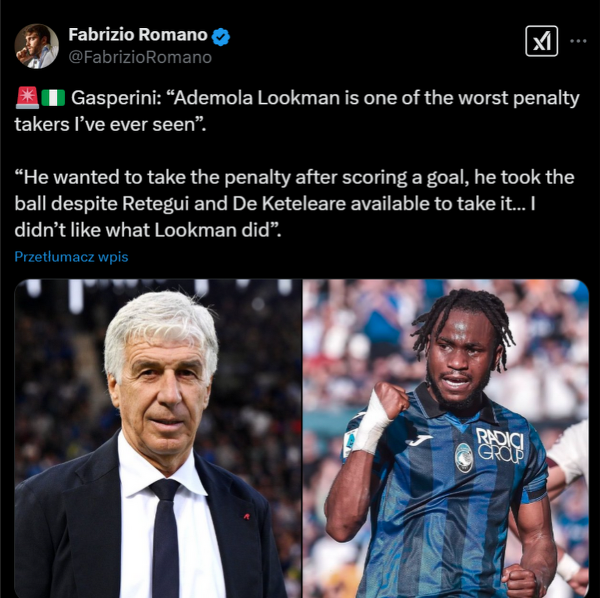Click the red siren emoji in the tweet
The height and width of the screenshot is (598, 600).
(27, 98)
